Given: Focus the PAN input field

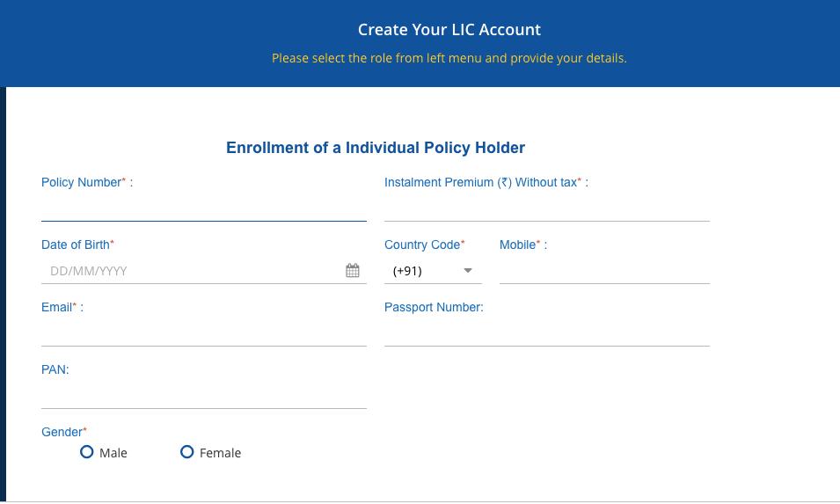Looking at the screenshot, I should (204, 396).
